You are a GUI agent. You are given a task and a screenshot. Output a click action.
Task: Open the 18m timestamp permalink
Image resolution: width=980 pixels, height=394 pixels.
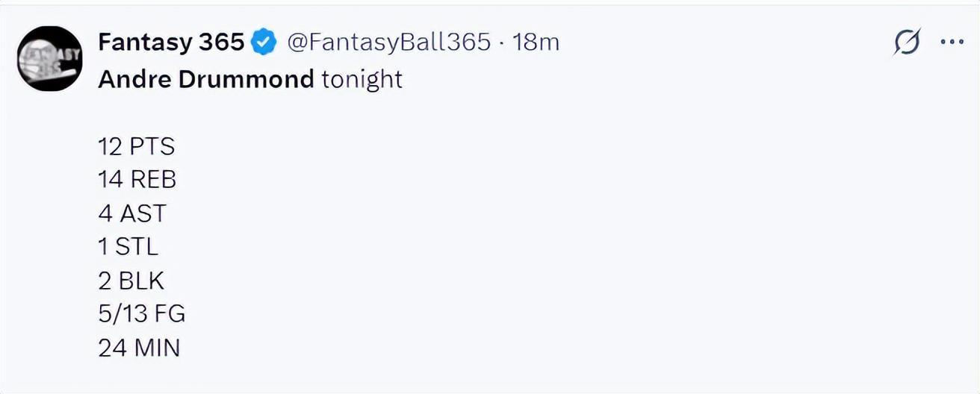pyautogui.click(x=536, y=43)
